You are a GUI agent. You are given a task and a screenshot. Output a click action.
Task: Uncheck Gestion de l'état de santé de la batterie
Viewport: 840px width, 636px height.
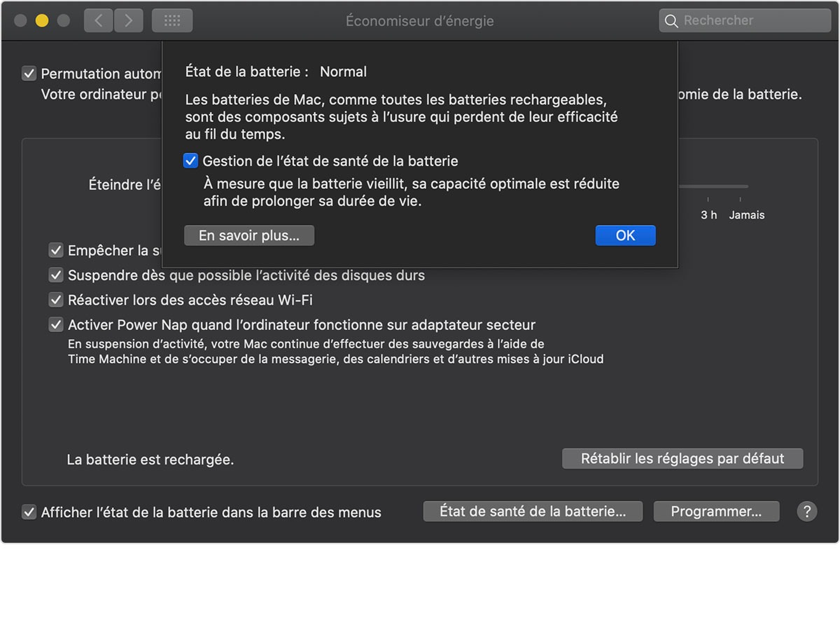[190, 161]
